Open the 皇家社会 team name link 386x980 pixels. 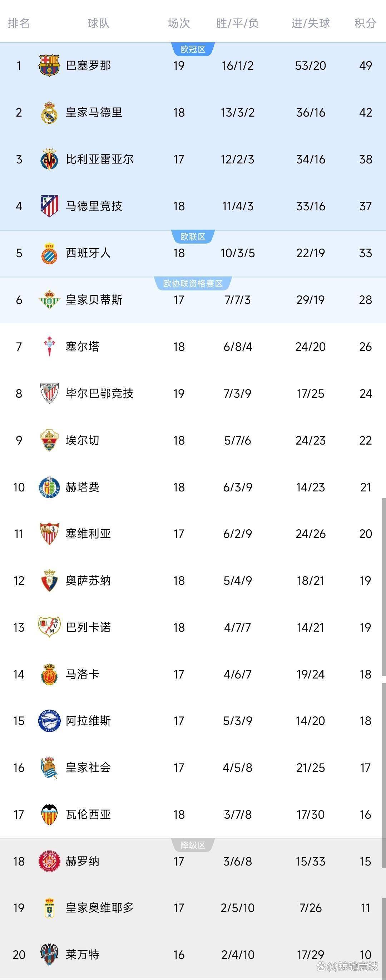click(88, 768)
